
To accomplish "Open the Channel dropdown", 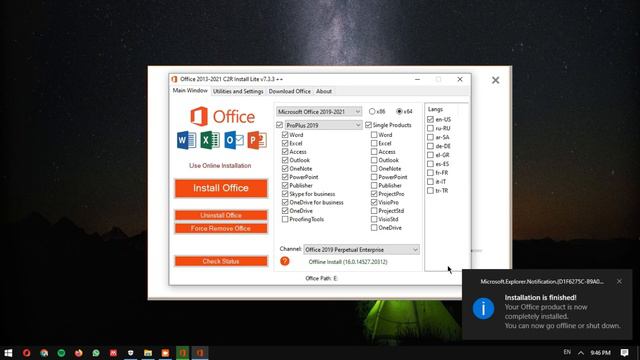I will [361, 249].
